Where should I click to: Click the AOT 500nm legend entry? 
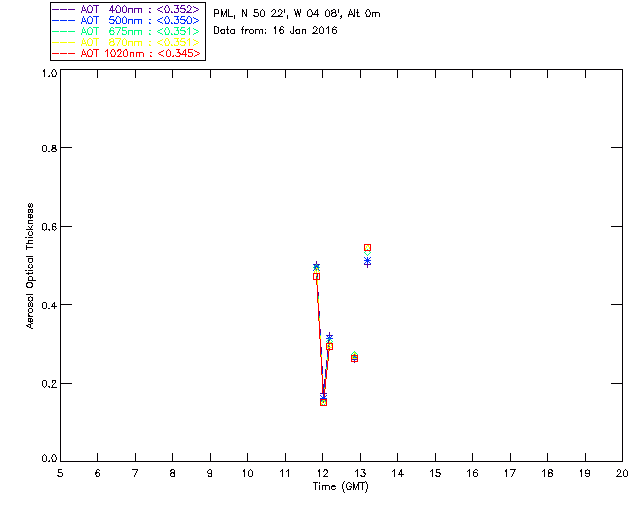(127, 20)
